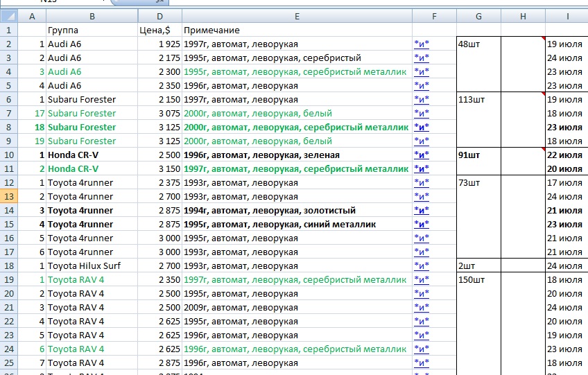Click cell '48шт'
The image size is (588, 375).
pos(479,44)
